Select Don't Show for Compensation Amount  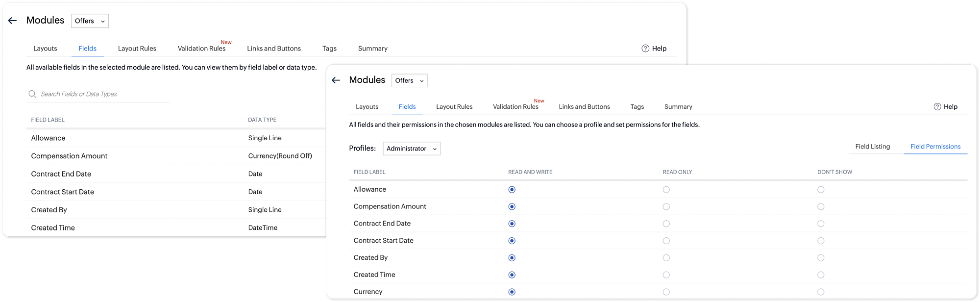(821, 207)
